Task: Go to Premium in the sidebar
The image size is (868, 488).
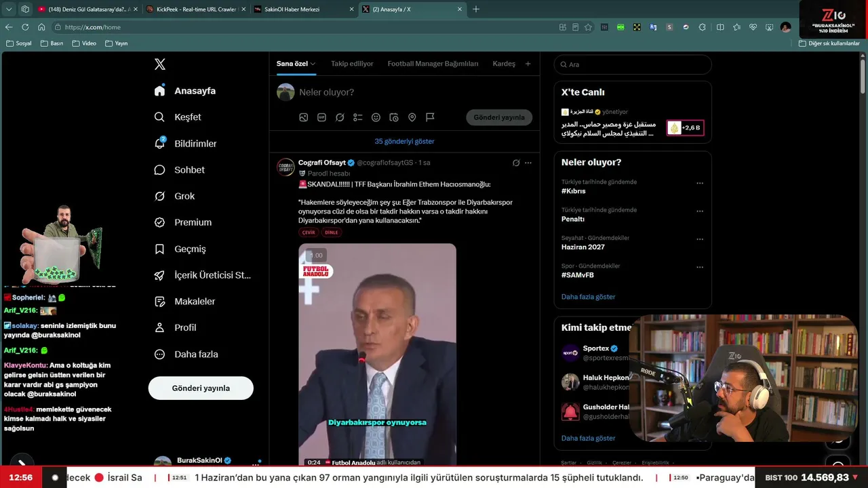Action: [182, 222]
